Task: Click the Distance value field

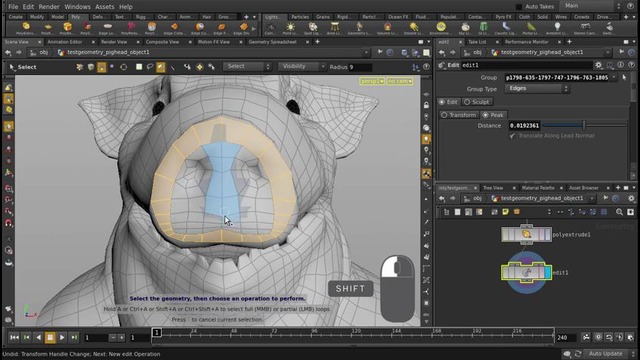Action: pos(524,125)
